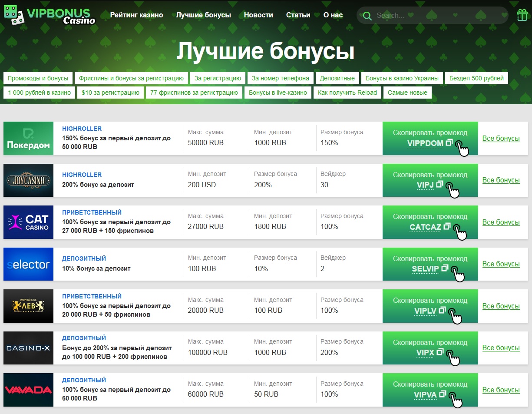The height and width of the screenshot is (414, 532).
Task: Click the 100% бонус до 60 000 RUB title
Action: (116, 394)
